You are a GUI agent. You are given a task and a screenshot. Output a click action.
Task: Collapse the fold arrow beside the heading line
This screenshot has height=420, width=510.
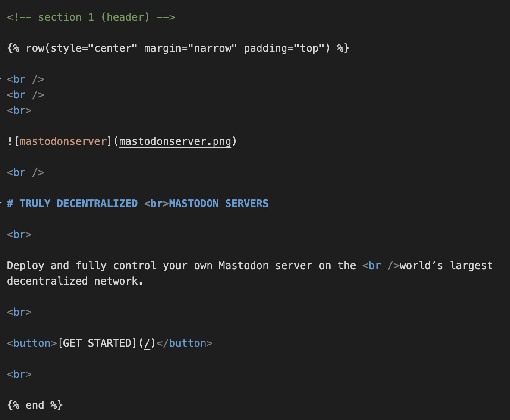[x=1, y=204]
